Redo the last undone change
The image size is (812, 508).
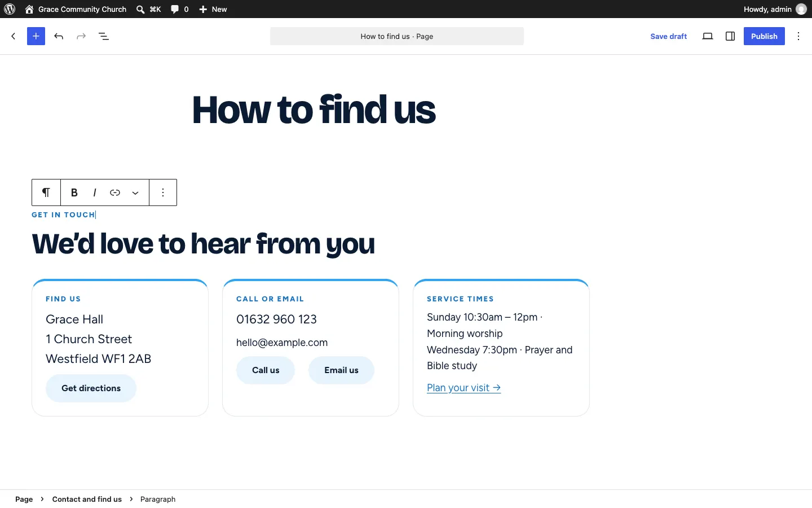pos(81,36)
